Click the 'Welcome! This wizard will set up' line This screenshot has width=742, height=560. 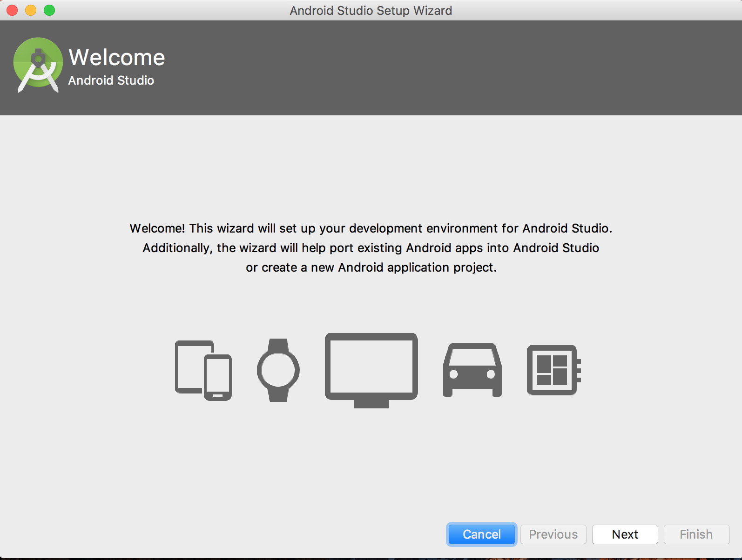pos(371,228)
